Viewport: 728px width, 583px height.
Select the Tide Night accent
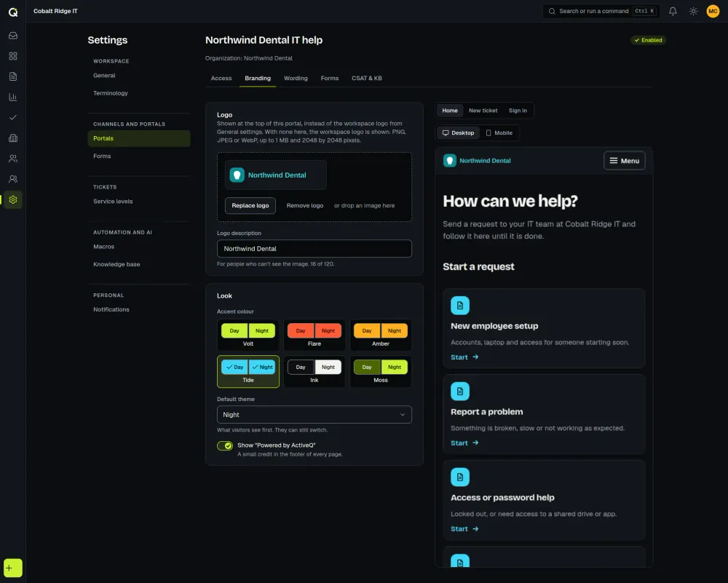click(262, 367)
